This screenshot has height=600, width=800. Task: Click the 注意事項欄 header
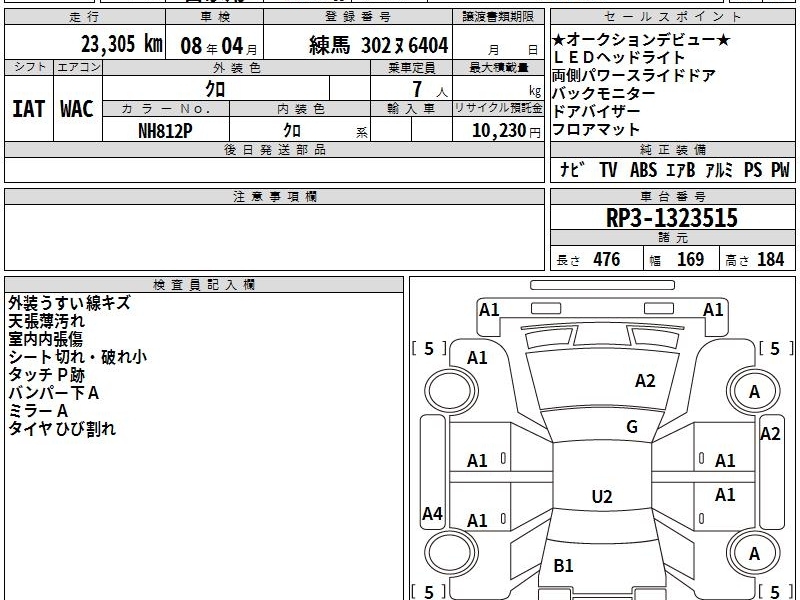click(x=274, y=196)
